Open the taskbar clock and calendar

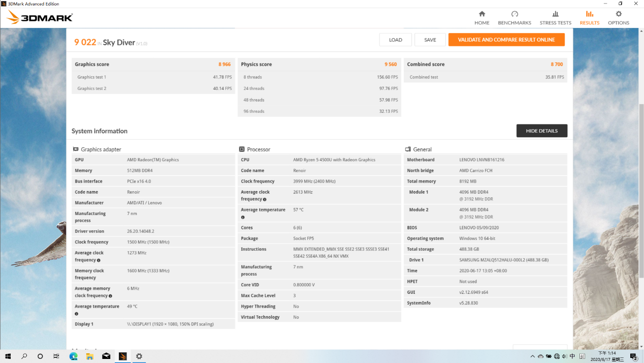[607, 356]
